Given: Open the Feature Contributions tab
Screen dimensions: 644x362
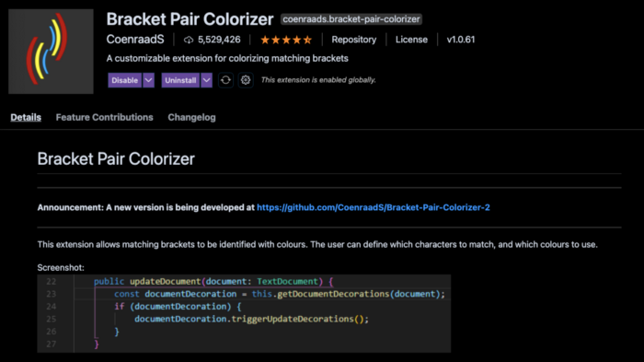Looking at the screenshot, I should click(104, 117).
